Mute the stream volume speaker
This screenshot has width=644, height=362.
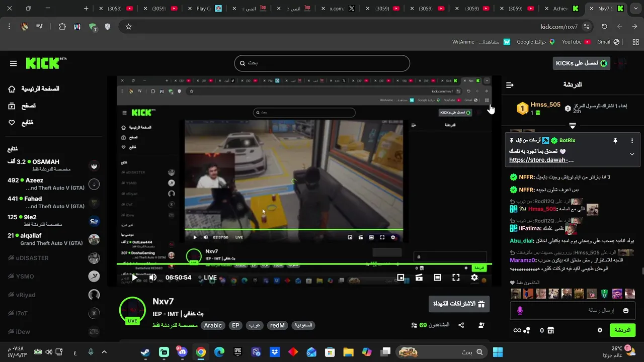pos(153,277)
